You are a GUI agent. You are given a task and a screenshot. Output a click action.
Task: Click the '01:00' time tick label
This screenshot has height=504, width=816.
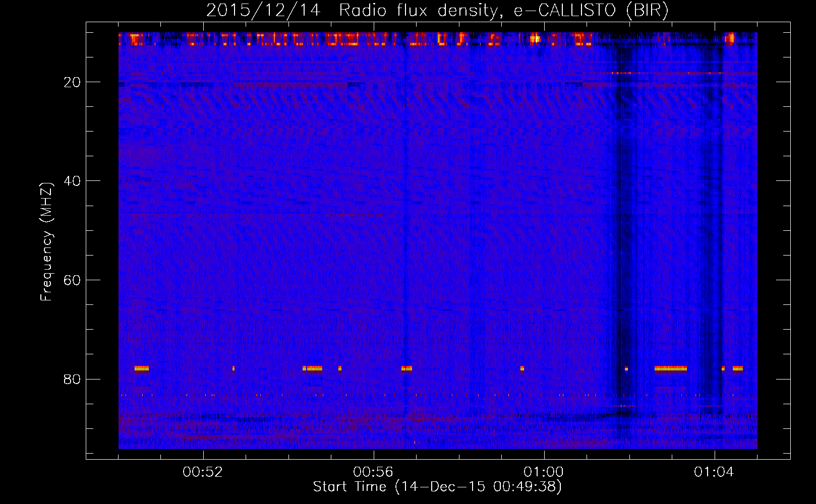[544, 472]
